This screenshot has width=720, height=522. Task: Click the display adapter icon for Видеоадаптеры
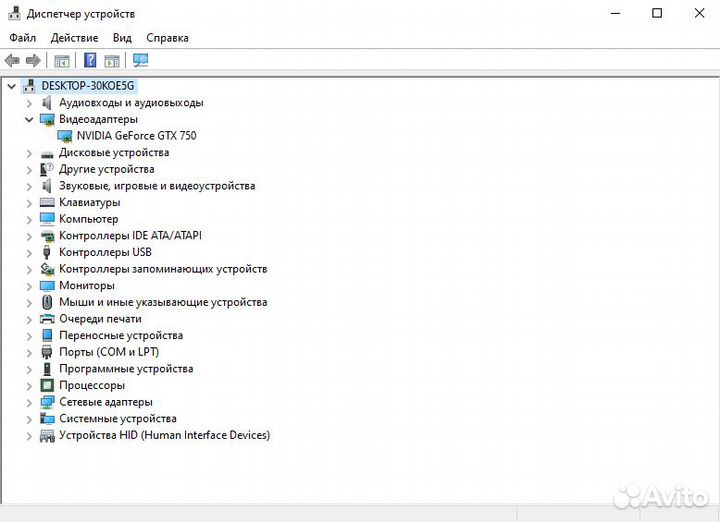coord(47,119)
